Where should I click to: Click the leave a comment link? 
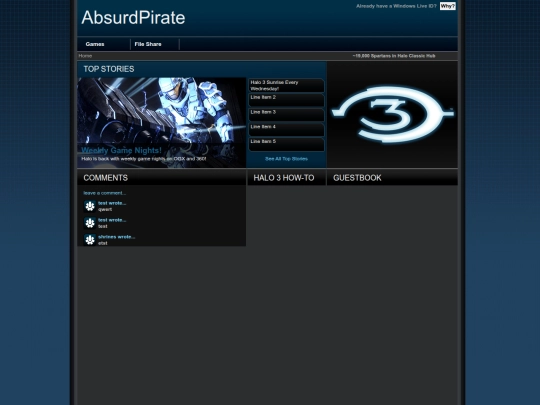point(105,193)
